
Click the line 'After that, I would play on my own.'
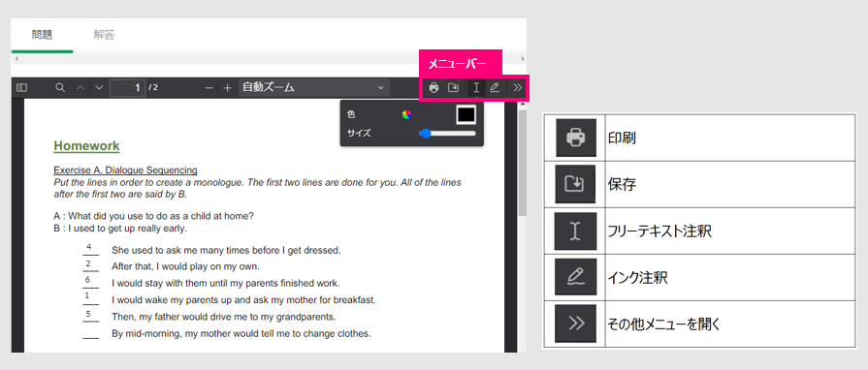[x=185, y=266]
